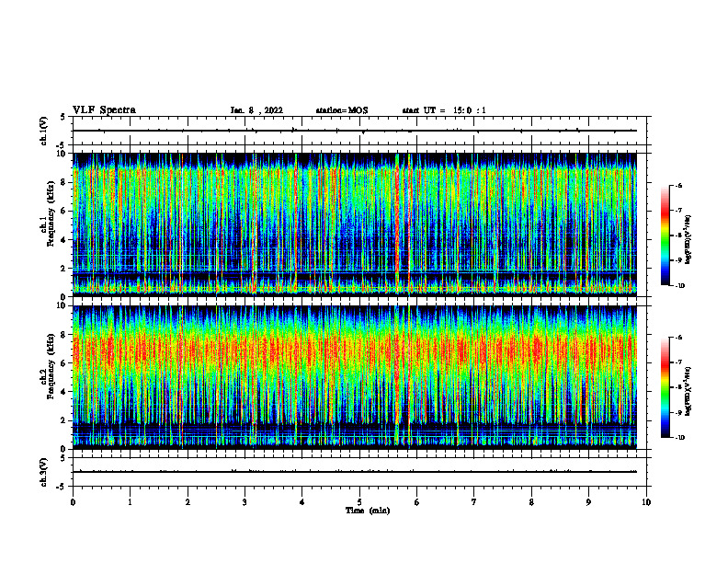Click the "-6" tick on ch.1 color bar
This screenshot has width=728, height=563.
(678, 185)
